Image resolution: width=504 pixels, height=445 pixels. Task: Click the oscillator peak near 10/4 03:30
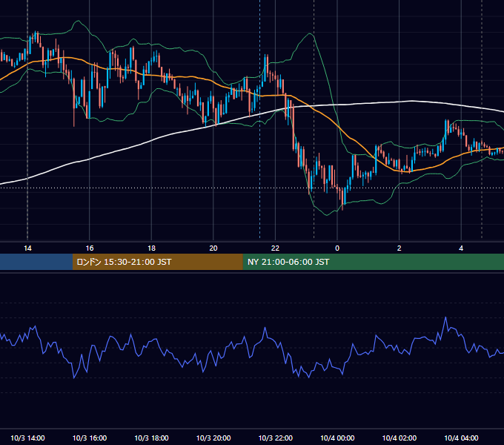pyautogui.click(x=445, y=317)
